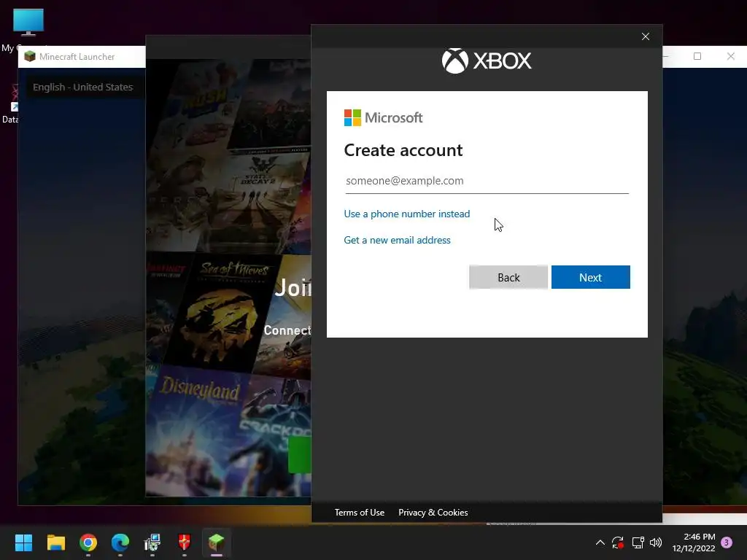
Task: Open the network tray icon
Action: pyautogui.click(x=638, y=542)
